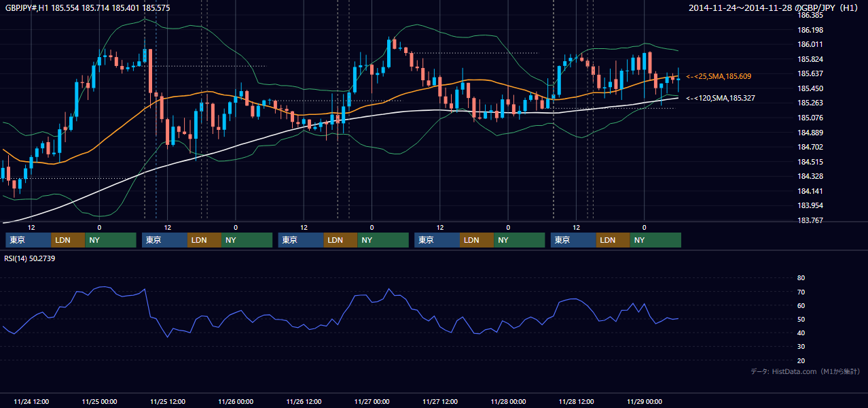
Task: Click price axis value 184.702
Action: tap(810, 147)
